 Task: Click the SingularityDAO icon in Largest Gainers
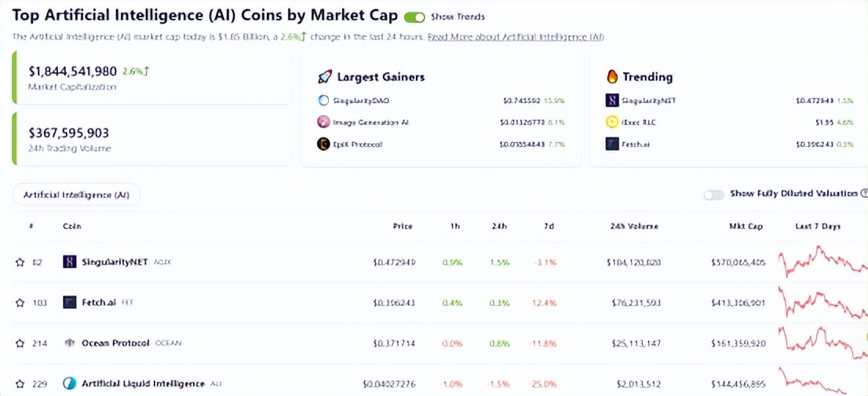323,101
